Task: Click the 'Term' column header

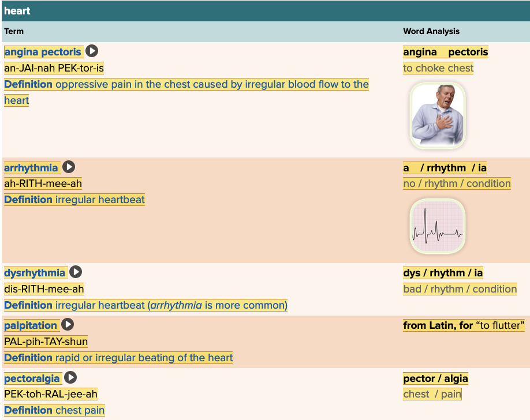Action: (14, 31)
